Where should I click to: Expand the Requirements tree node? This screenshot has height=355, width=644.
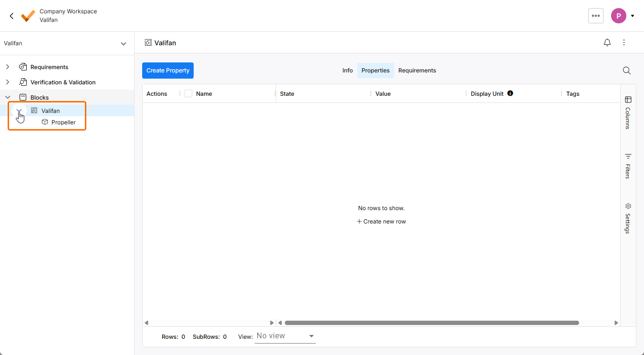(8, 67)
